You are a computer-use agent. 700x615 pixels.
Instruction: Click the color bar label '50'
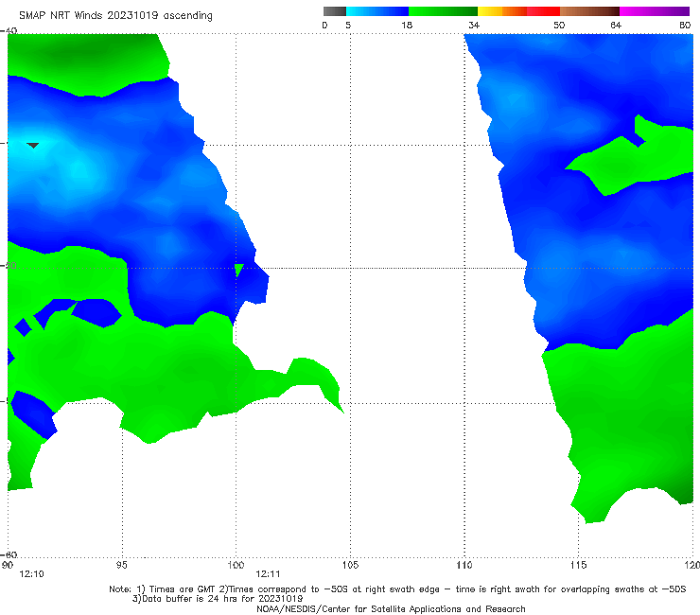(x=559, y=25)
